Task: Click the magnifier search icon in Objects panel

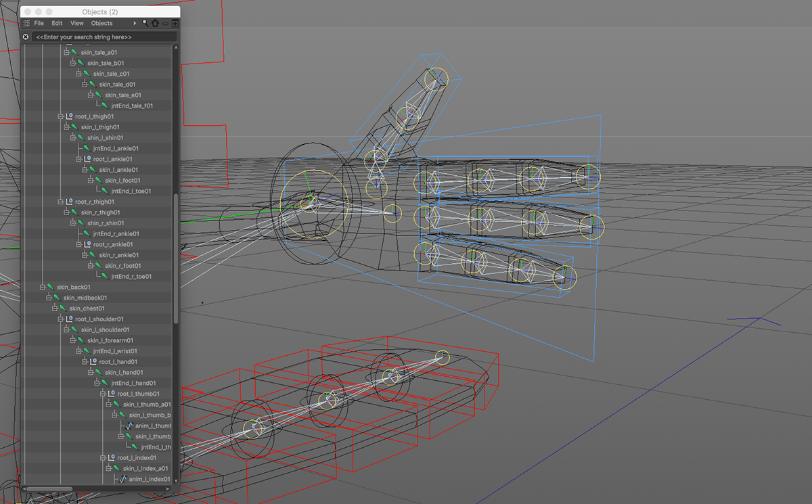Action: click(x=145, y=23)
